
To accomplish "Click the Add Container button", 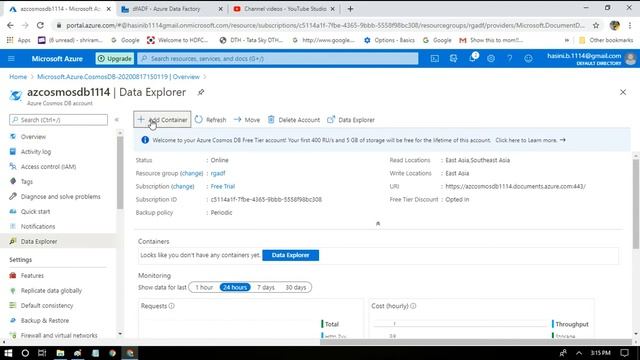I will click(x=162, y=120).
